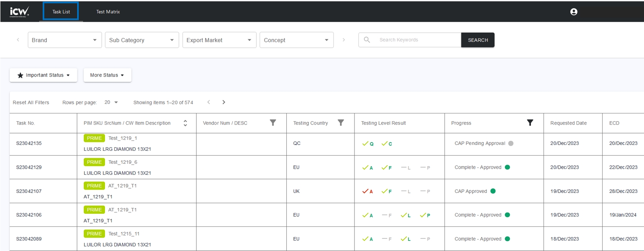Open the Important Status menu button
Image resolution: width=644 pixels, height=251 pixels.
click(43, 75)
